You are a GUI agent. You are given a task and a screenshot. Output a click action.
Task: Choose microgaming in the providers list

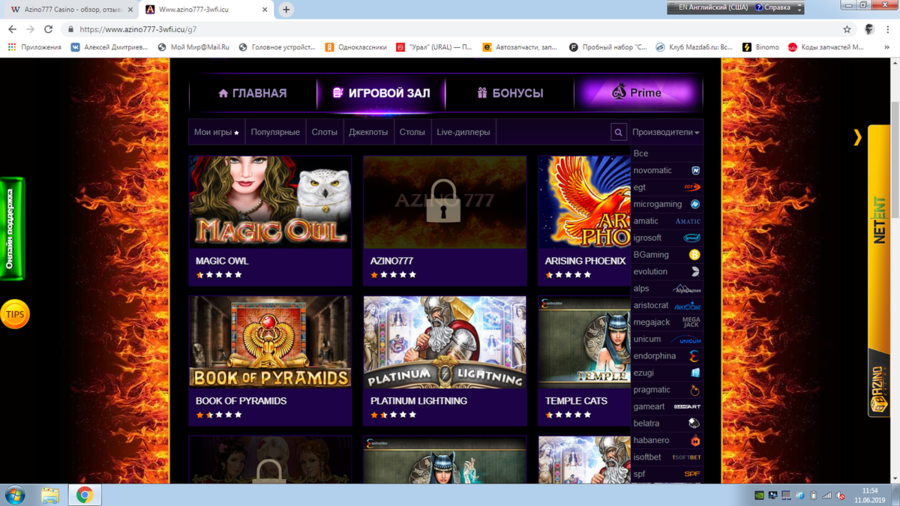point(657,204)
